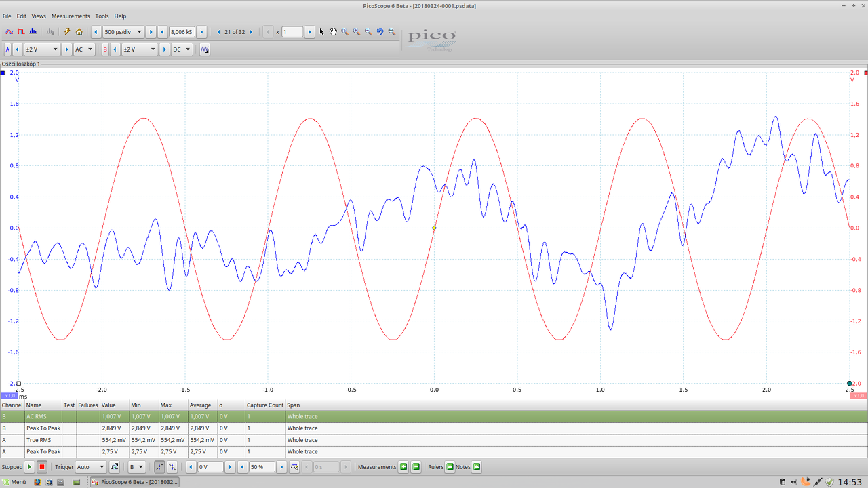Open the Tools menu
This screenshot has width=868, height=488.
(x=102, y=16)
